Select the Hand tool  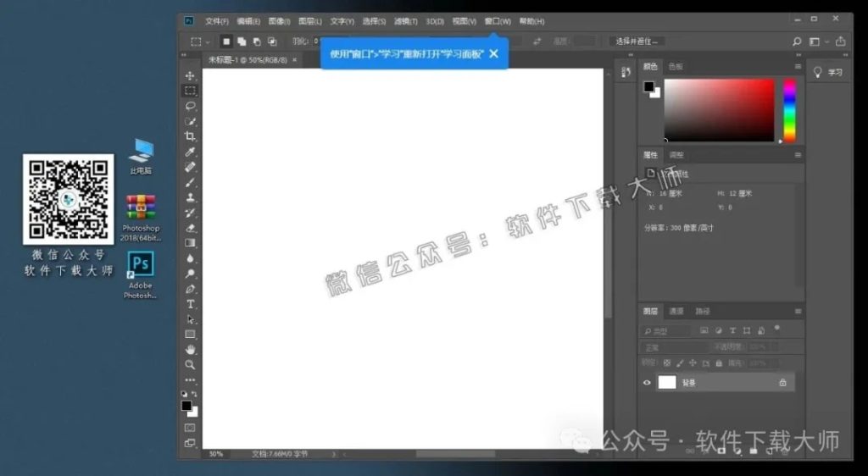pyautogui.click(x=190, y=350)
